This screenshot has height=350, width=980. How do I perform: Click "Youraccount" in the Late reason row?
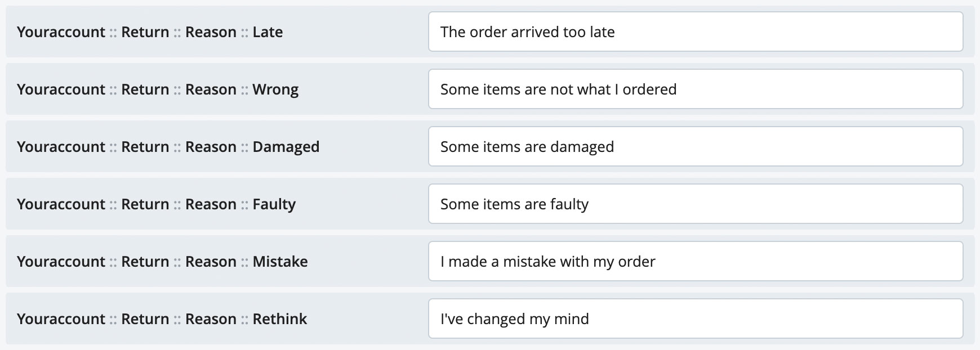tap(61, 32)
